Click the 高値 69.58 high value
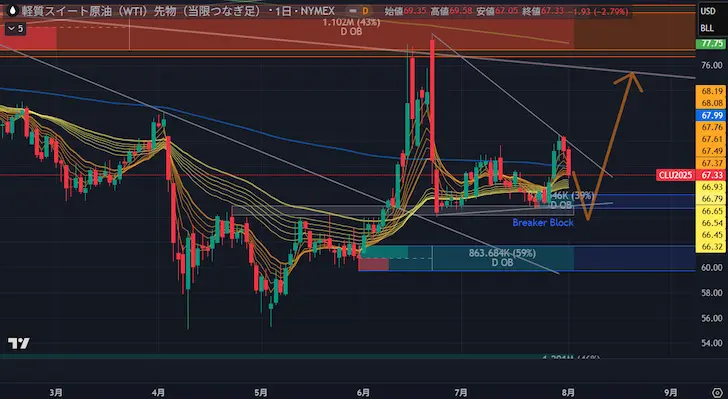 pyautogui.click(x=451, y=11)
